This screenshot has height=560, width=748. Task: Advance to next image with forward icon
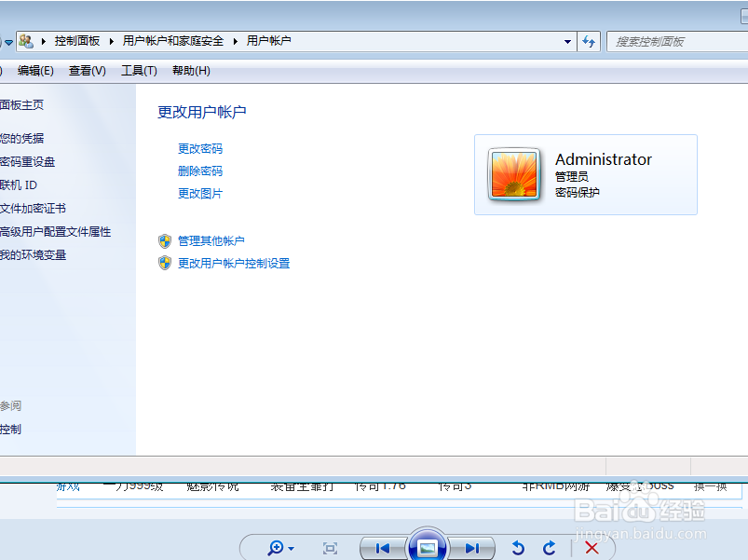(x=472, y=548)
